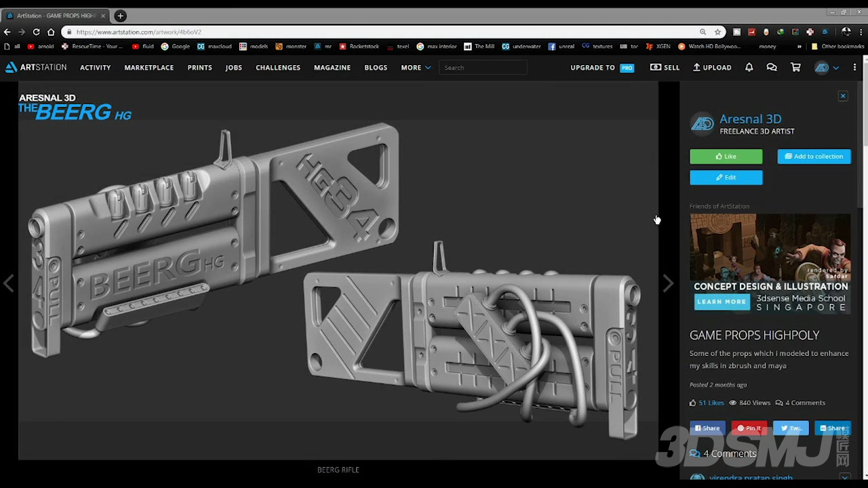
Task: Click the ArtStation logo
Action: [36, 67]
